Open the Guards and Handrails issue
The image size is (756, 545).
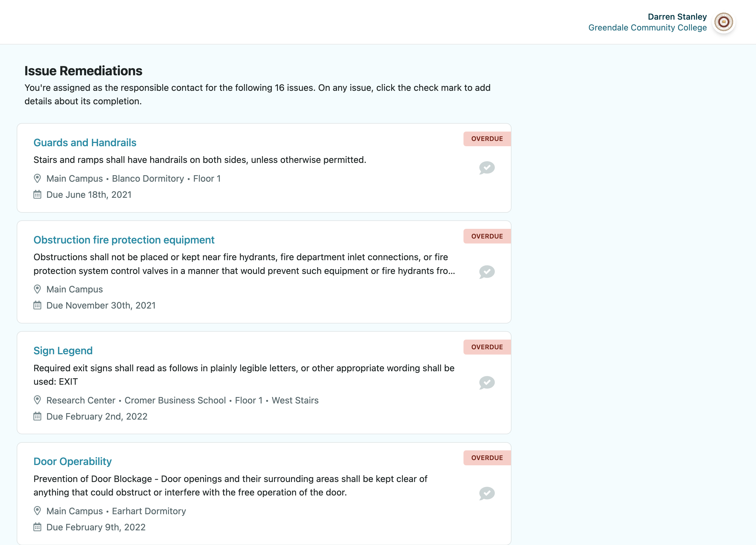pos(85,142)
